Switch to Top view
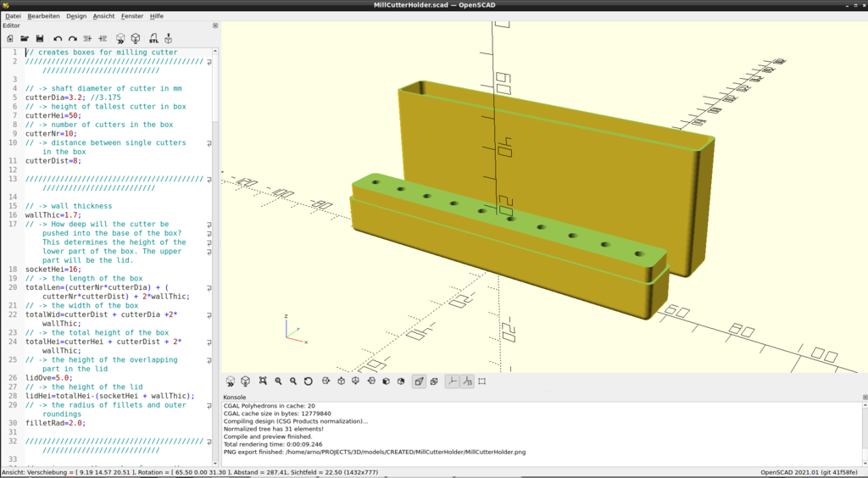The width and height of the screenshot is (868, 478). point(342,381)
